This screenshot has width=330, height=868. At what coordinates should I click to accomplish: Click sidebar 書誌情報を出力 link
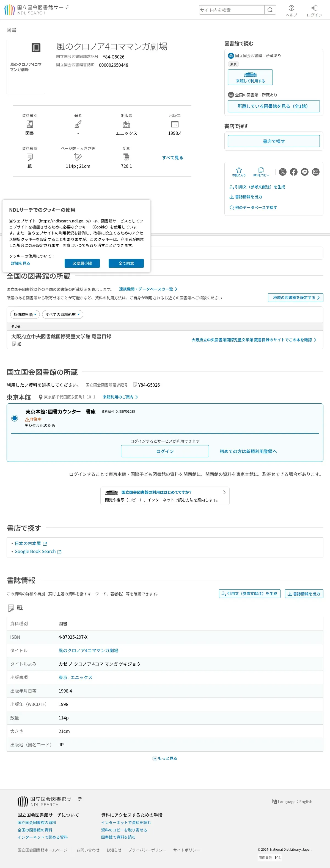point(246,197)
